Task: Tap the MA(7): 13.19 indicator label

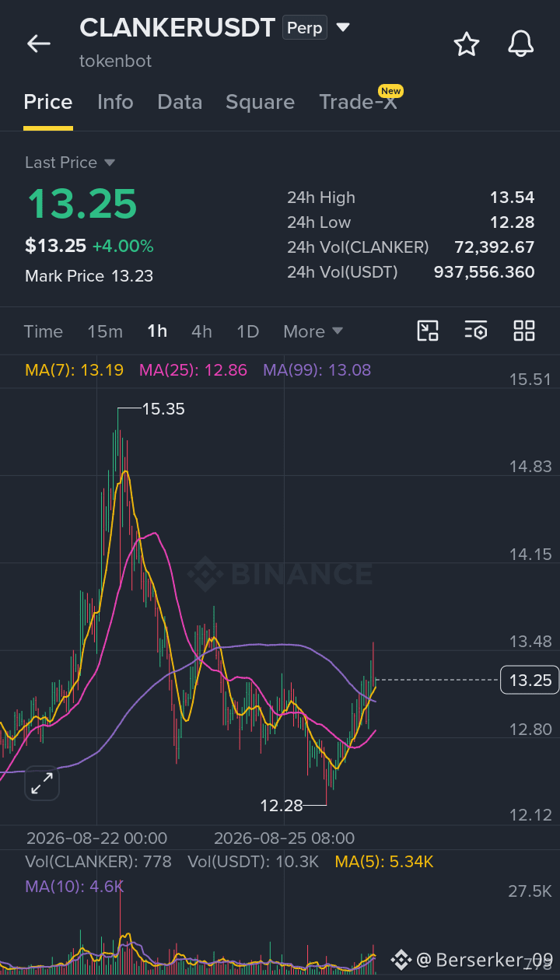Action: click(75, 370)
